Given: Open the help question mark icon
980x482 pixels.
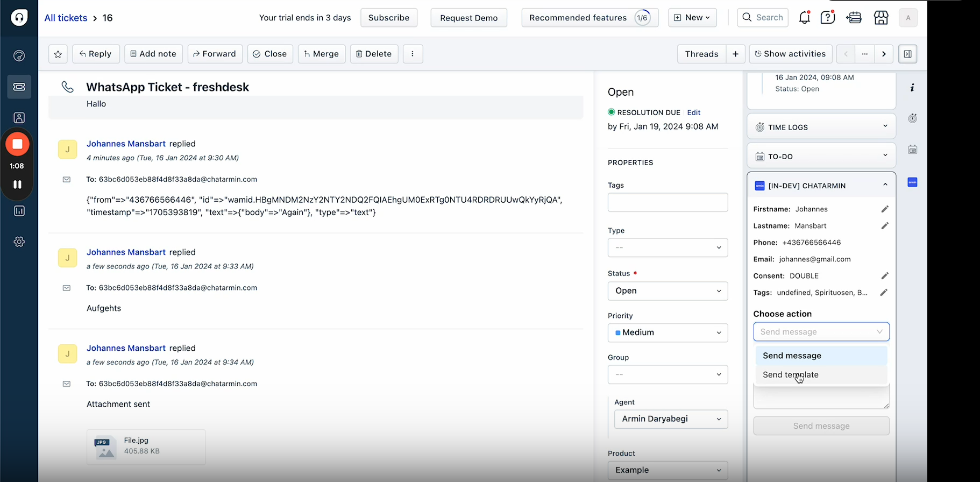Looking at the screenshot, I should 827,18.
